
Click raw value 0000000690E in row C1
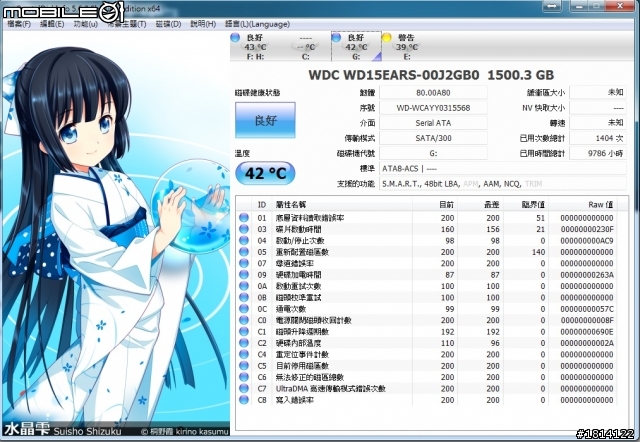(587, 331)
